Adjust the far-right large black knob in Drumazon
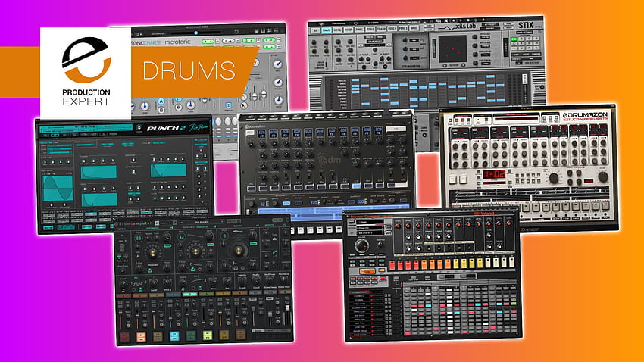This screenshot has height=362, width=644. coord(603,177)
